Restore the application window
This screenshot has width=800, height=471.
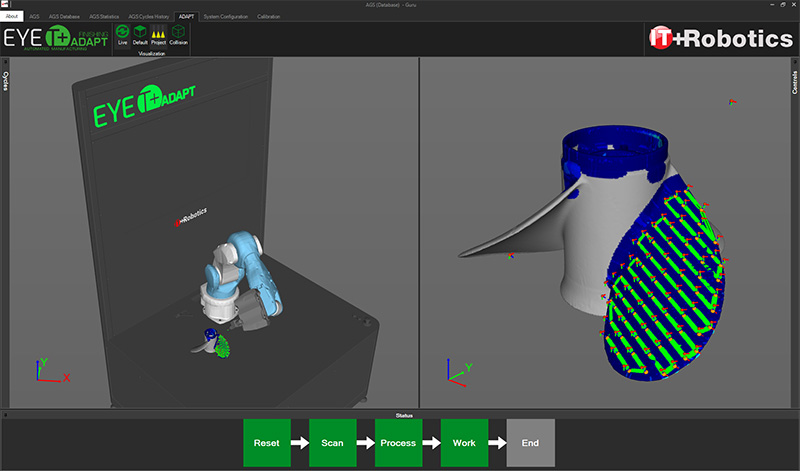783,4
